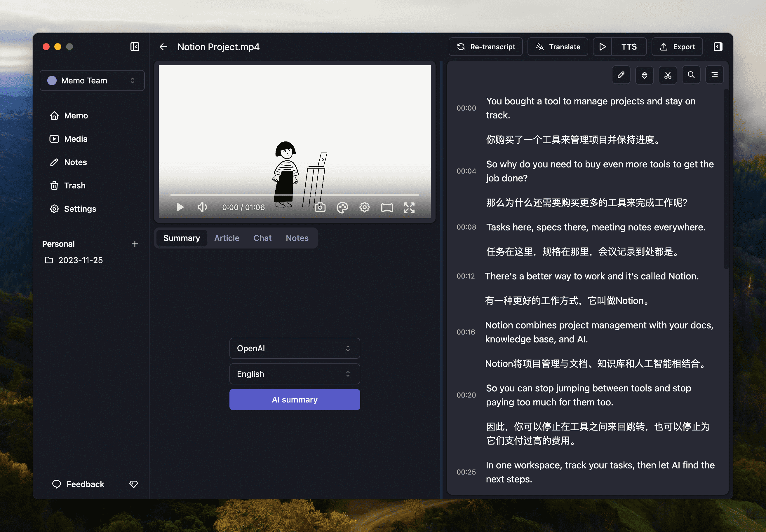Click the edit pencil icon
The image size is (766, 532).
(621, 75)
